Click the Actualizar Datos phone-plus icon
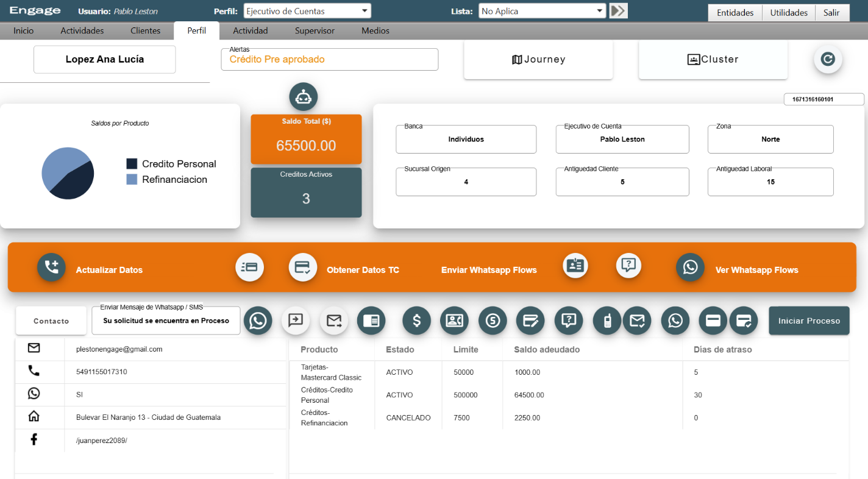This screenshot has height=479, width=868. [51, 267]
